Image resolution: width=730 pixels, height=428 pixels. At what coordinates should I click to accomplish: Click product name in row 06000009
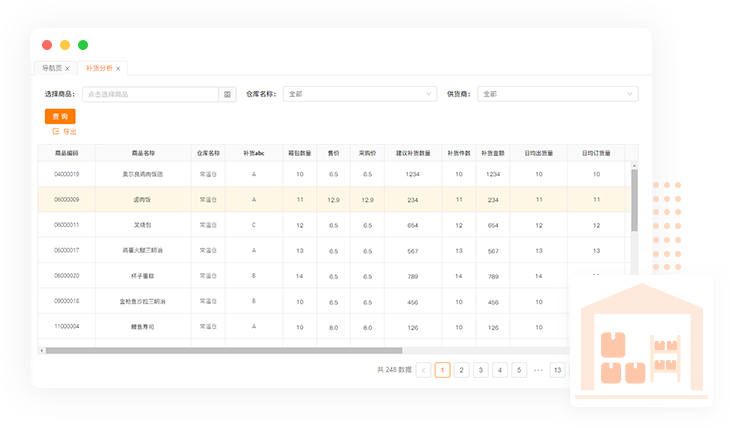tap(142, 200)
